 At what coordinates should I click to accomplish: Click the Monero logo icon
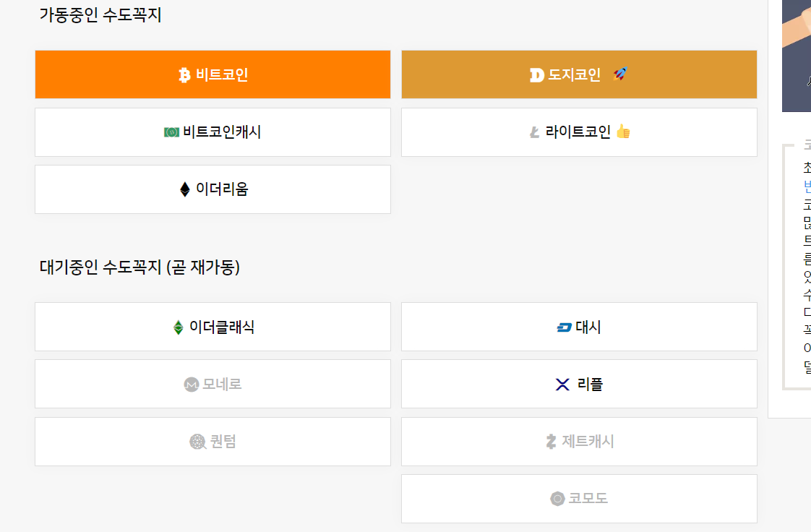(x=191, y=385)
